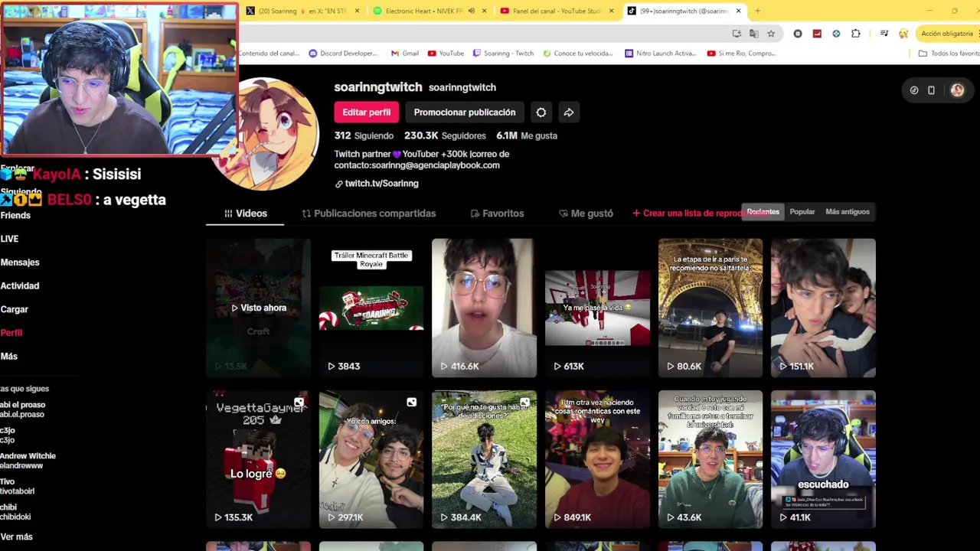Open the Si me Río, Compro bookmark
980x551 pixels.
pos(742,54)
